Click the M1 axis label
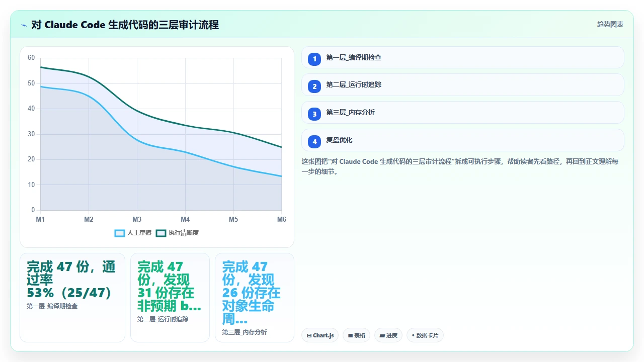 (40, 220)
